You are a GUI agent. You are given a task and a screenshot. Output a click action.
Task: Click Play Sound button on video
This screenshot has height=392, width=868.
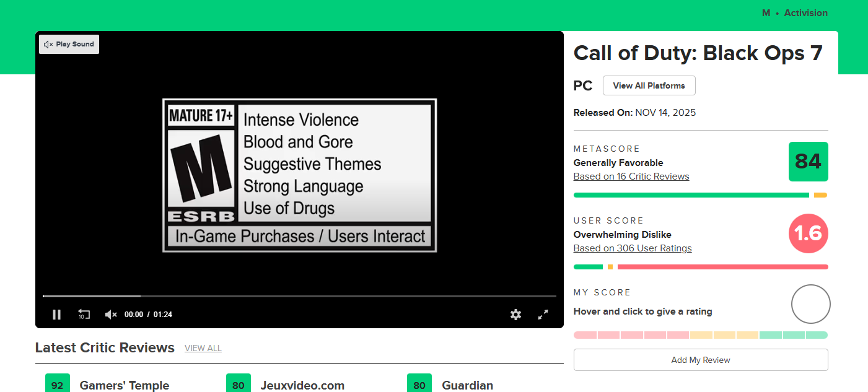(69, 44)
